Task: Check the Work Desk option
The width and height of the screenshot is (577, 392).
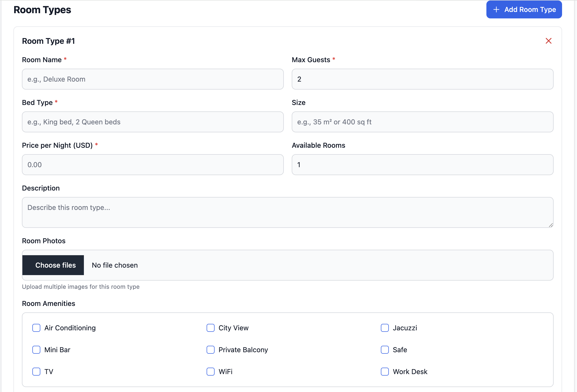Action: [385, 372]
